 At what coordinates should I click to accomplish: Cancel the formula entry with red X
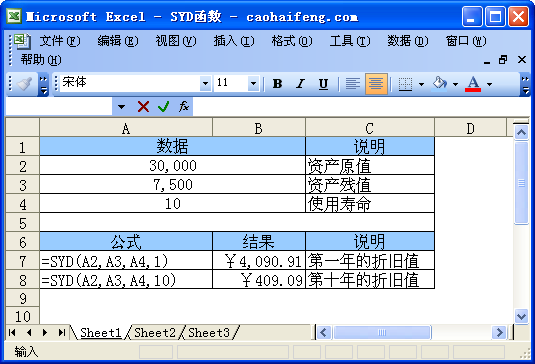[143, 107]
